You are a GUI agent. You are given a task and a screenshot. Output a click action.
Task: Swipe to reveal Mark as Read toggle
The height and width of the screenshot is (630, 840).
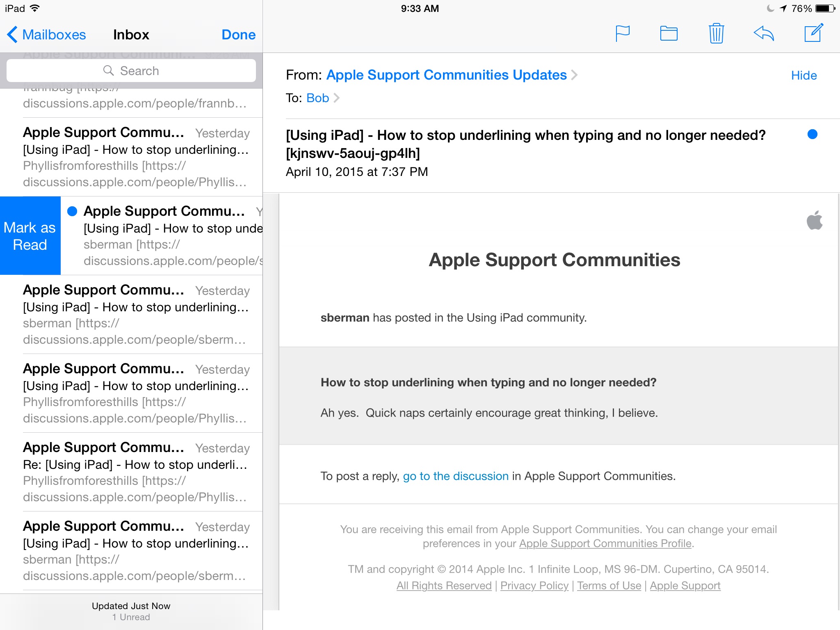30,235
